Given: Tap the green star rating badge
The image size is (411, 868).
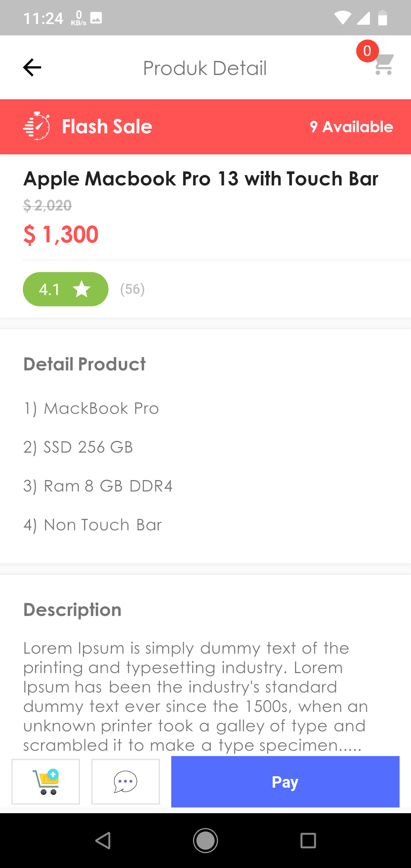Looking at the screenshot, I should [65, 289].
